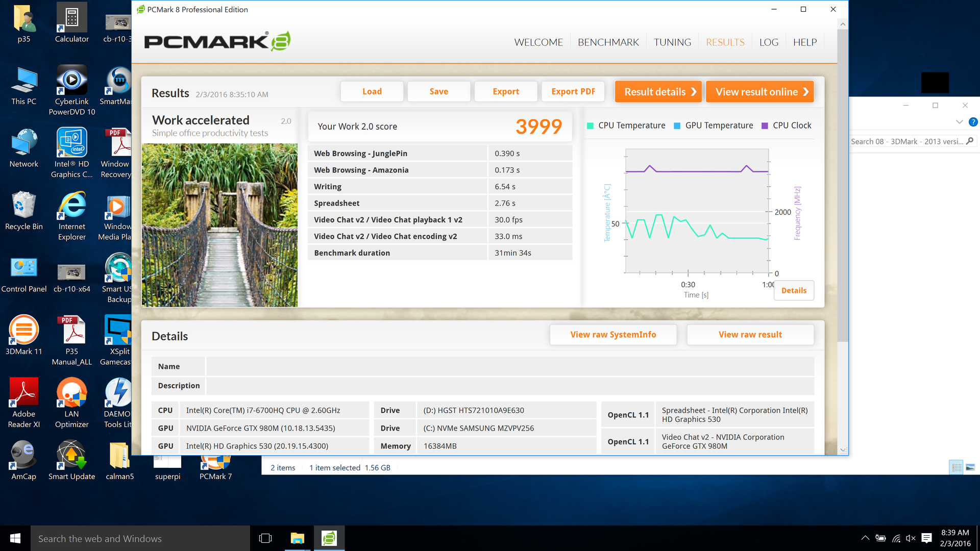Open the superpi desktop icon
980x551 pixels.
[167, 467]
